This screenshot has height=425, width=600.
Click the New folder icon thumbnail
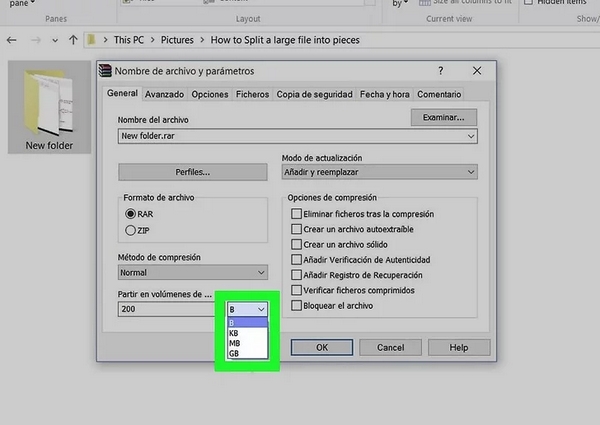coord(49,102)
